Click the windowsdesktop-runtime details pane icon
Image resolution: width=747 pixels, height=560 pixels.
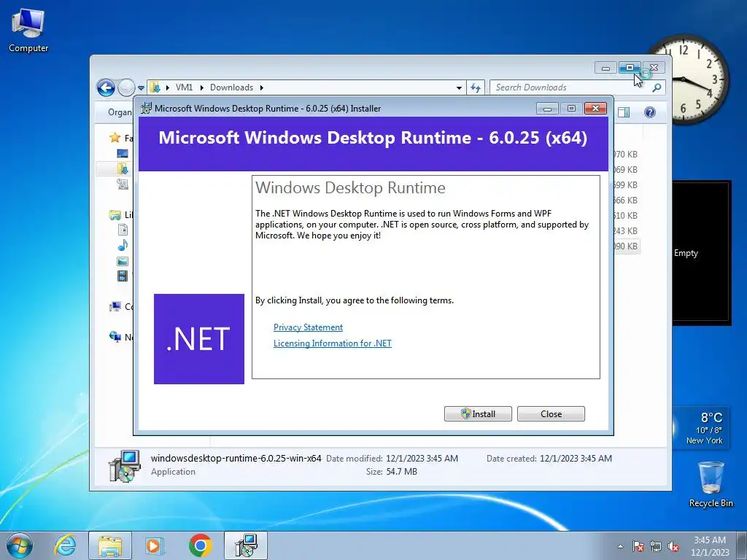point(124,466)
